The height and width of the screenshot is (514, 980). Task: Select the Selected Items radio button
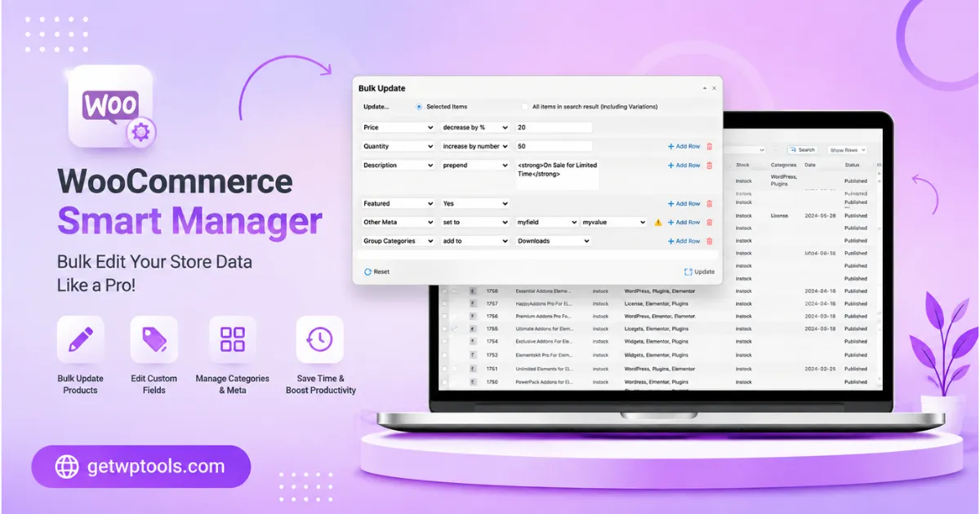[420, 107]
